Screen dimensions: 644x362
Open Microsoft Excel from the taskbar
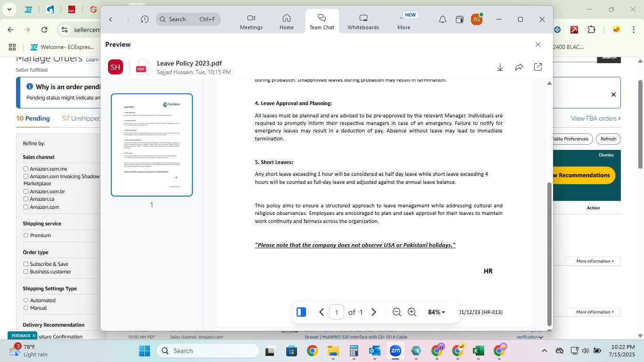pyautogui.click(x=479, y=351)
